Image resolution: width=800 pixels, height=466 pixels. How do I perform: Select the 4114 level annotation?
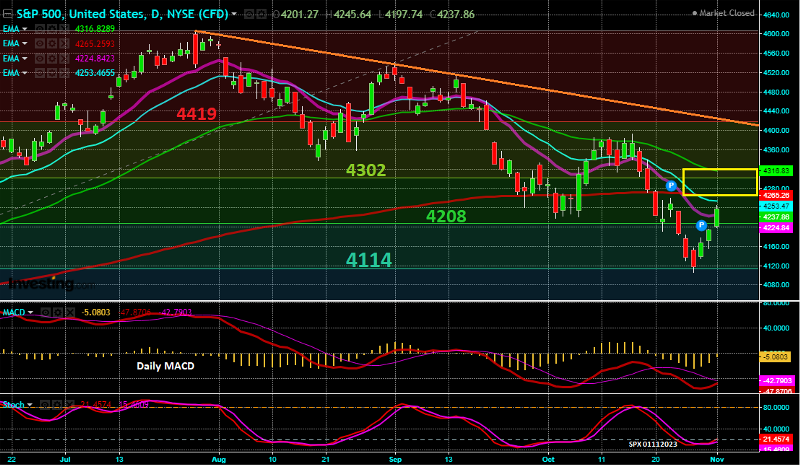(369, 260)
